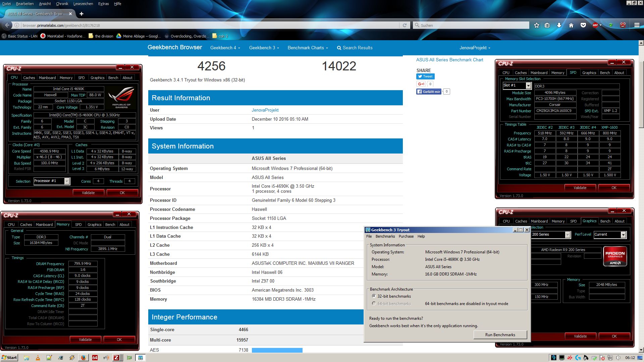The width and height of the screenshot is (644, 362).
Task: Click the site info icon in the URL bar
Action: click(x=17, y=25)
